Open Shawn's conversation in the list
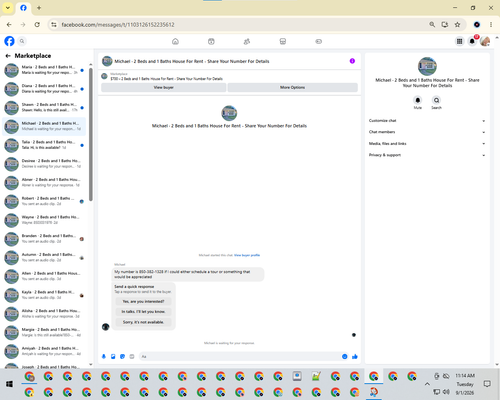 44,108
